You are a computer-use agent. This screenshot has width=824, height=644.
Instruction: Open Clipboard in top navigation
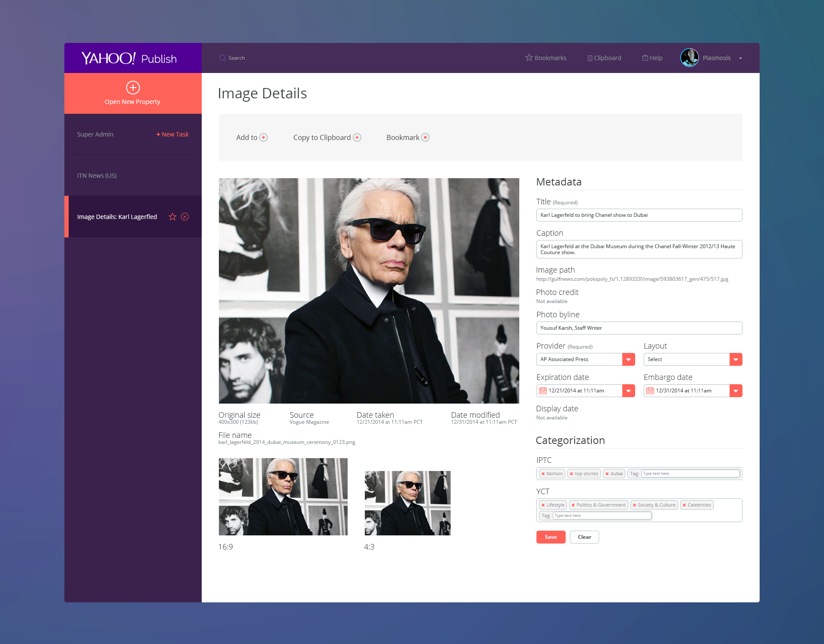coord(604,58)
